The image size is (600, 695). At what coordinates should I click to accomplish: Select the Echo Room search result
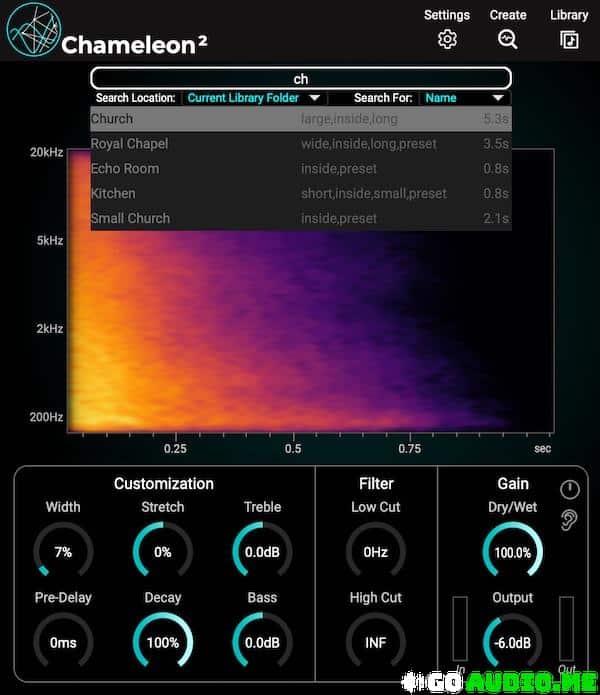click(301, 168)
